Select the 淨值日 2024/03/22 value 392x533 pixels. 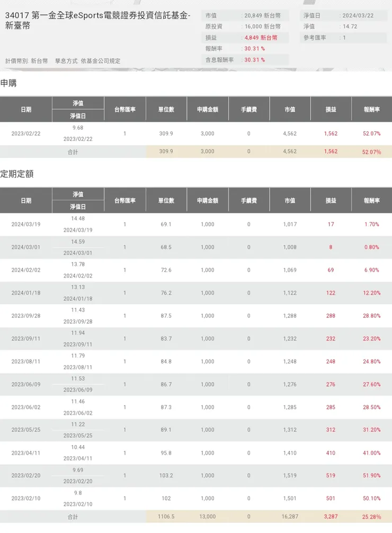[358, 16]
